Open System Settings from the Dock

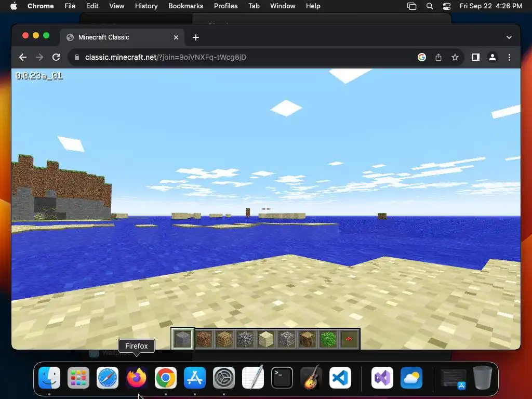[x=224, y=378]
